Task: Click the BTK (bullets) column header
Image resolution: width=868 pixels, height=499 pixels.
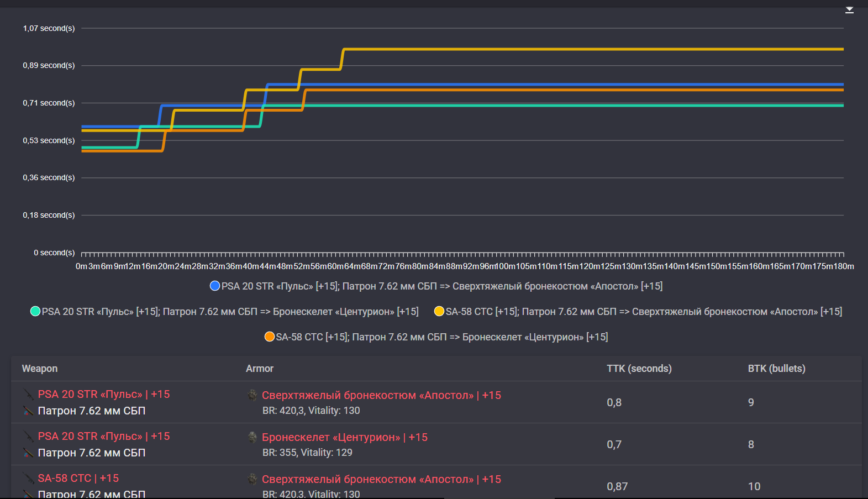Action: pyautogui.click(x=776, y=369)
